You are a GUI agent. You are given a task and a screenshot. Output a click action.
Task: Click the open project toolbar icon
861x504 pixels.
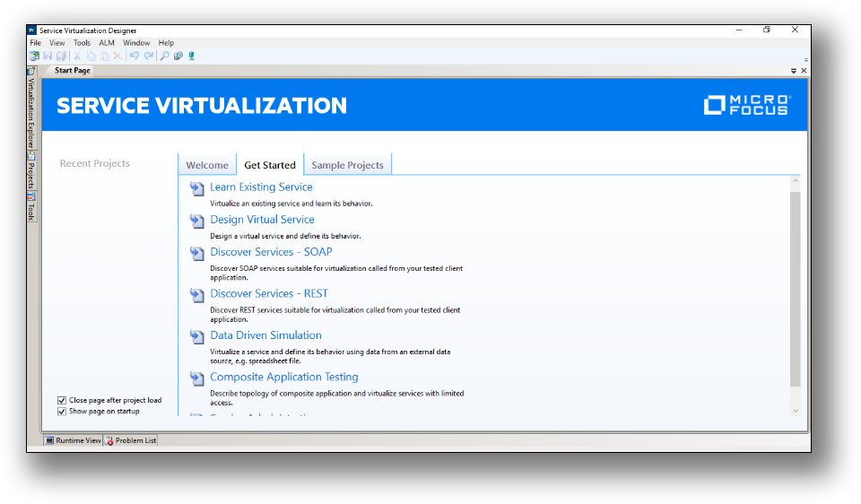[34, 56]
